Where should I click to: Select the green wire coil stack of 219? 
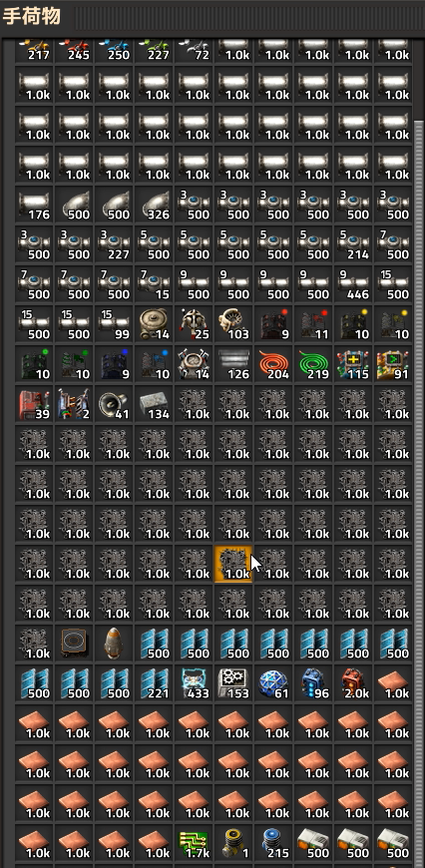point(313,364)
